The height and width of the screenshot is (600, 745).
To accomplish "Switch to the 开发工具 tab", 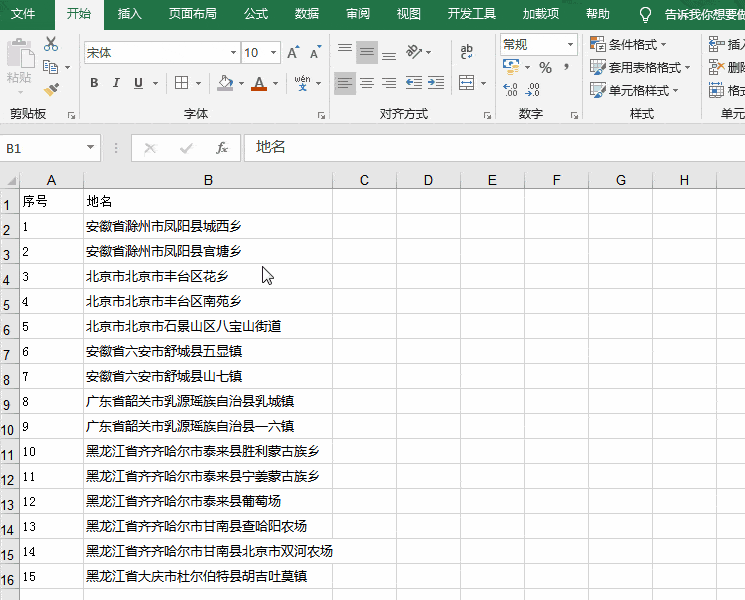I will (471, 14).
